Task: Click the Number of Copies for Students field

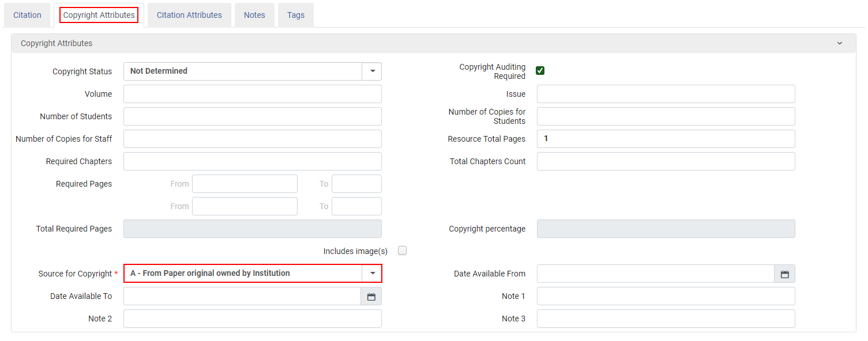Action: coord(666,116)
